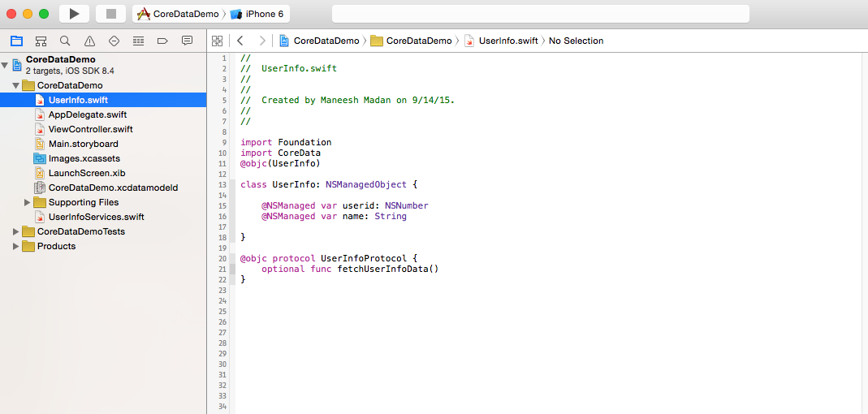Expand the Supporting Files group

tap(28, 203)
